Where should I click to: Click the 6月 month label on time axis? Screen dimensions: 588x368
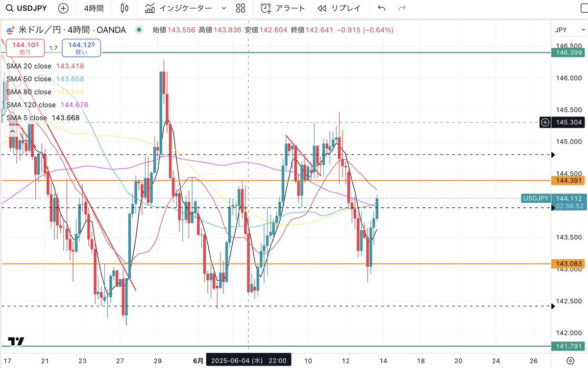click(198, 361)
